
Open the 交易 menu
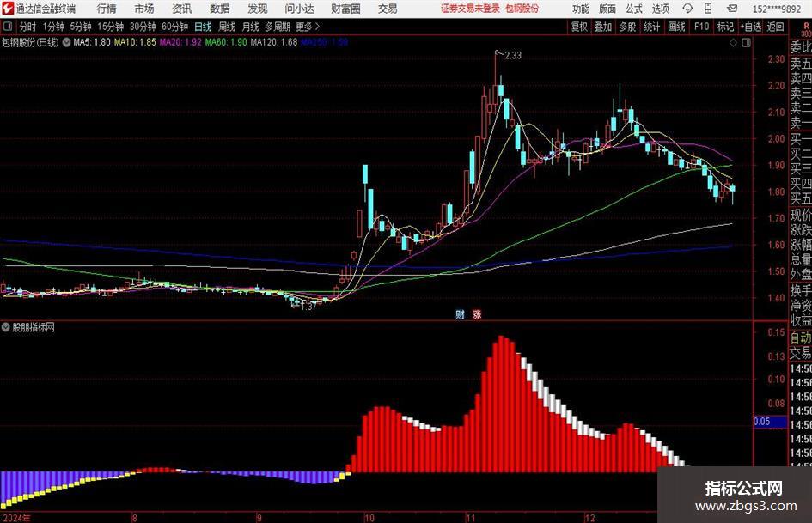pyautogui.click(x=388, y=9)
